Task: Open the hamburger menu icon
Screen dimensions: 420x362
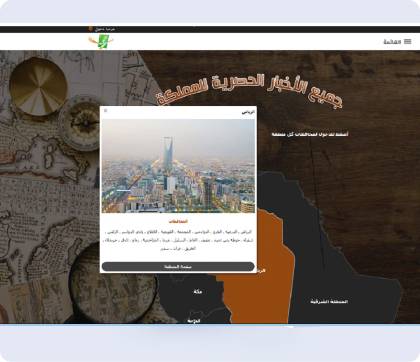Action: pyautogui.click(x=407, y=41)
